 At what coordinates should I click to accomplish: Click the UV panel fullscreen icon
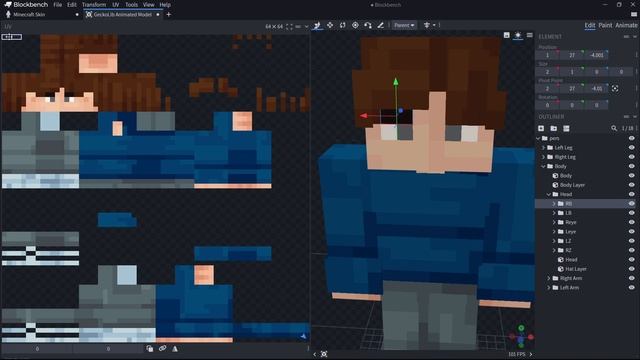(289, 27)
